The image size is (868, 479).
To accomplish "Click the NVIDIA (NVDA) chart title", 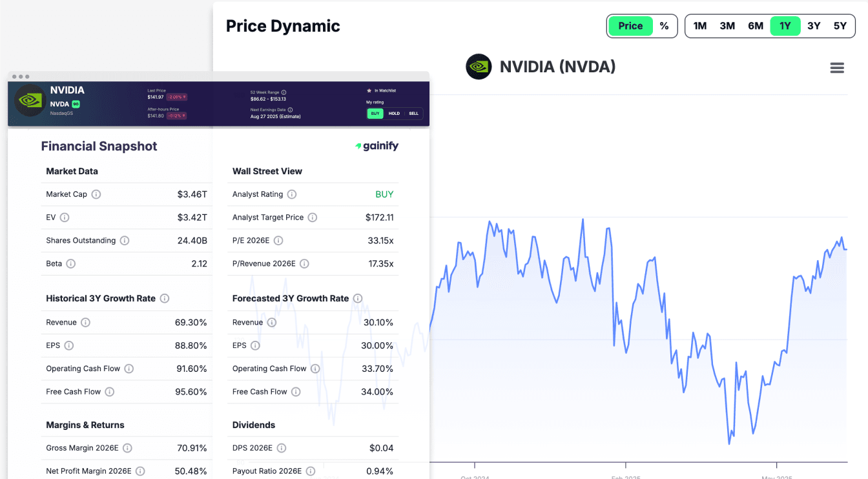I will point(557,66).
